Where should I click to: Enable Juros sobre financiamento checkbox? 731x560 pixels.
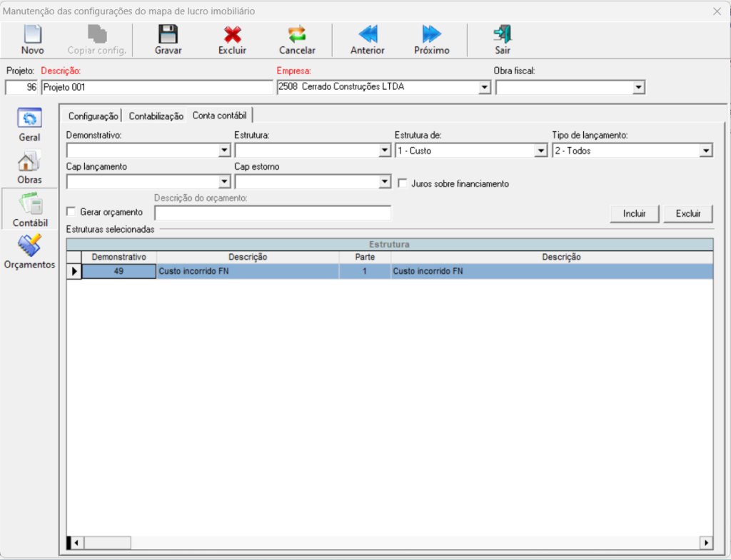(403, 183)
